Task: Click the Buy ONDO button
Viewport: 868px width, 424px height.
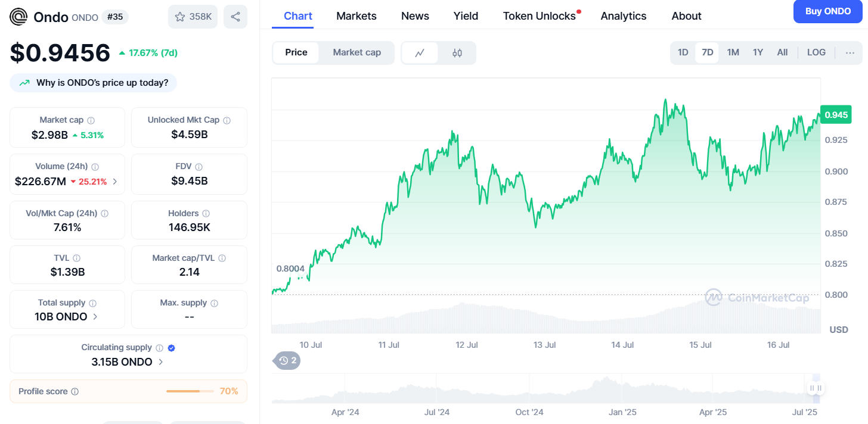Action: click(x=828, y=11)
